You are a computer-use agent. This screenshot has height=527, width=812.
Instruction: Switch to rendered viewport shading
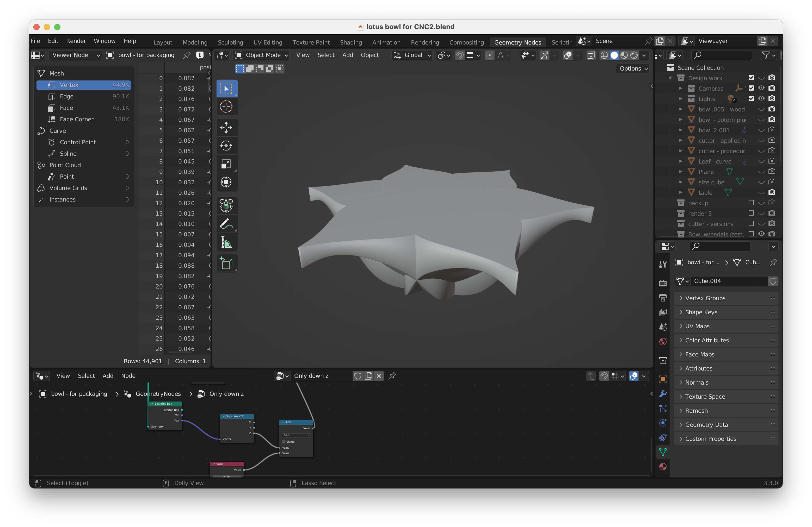(634, 55)
